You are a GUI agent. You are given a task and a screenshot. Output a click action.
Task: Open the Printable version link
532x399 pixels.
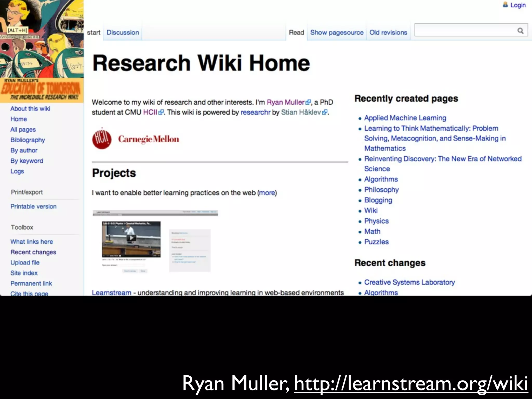pos(33,207)
